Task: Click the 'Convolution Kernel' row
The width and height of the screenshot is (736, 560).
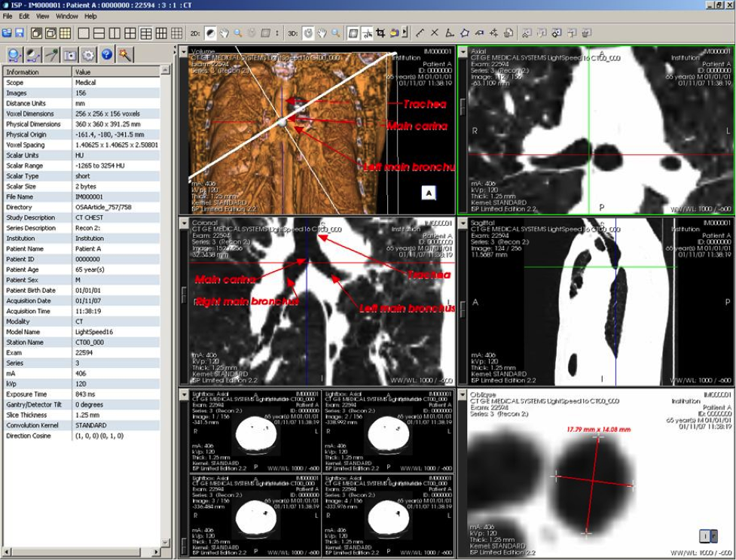Action: click(81, 425)
